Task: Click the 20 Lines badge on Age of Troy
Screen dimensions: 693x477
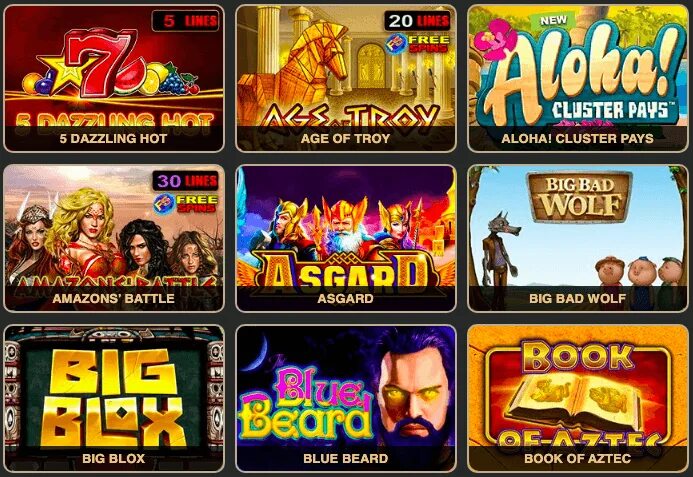Action: pyautogui.click(x=418, y=20)
